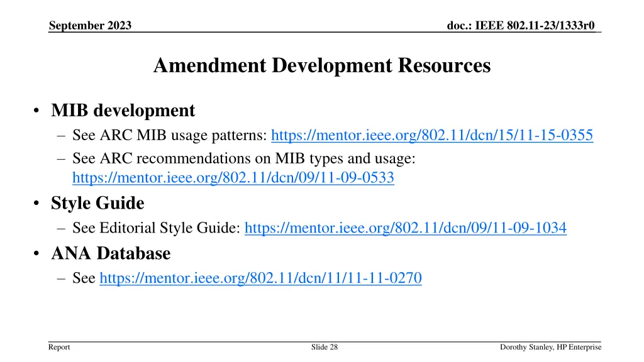Image resolution: width=644 pixels, height=362 pixels.
Task: Click the doc.: IEEE 802.11-23/1333r0 header
Action: (521, 25)
